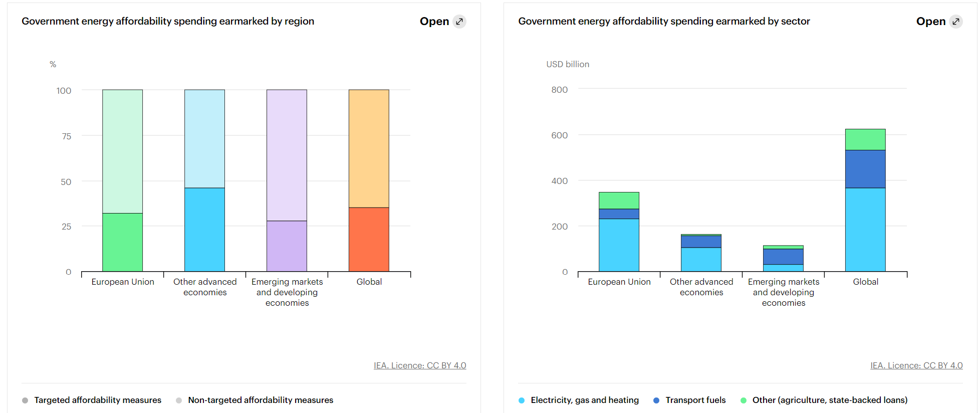Select Global targeted orange-red bar segment
The width and height of the screenshot is (980, 413).
[x=369, y=239]
